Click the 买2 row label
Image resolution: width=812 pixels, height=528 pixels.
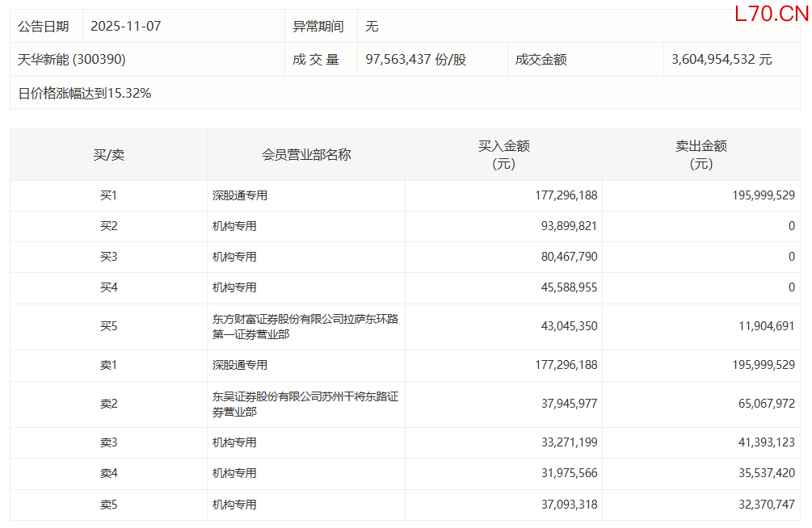click(x=108, y=226)
